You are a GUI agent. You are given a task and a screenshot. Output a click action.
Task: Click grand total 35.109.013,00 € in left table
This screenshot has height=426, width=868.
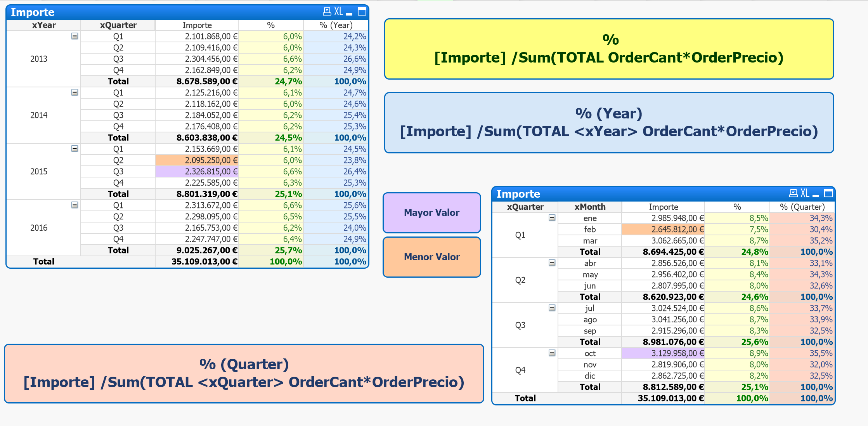[197, 262]
